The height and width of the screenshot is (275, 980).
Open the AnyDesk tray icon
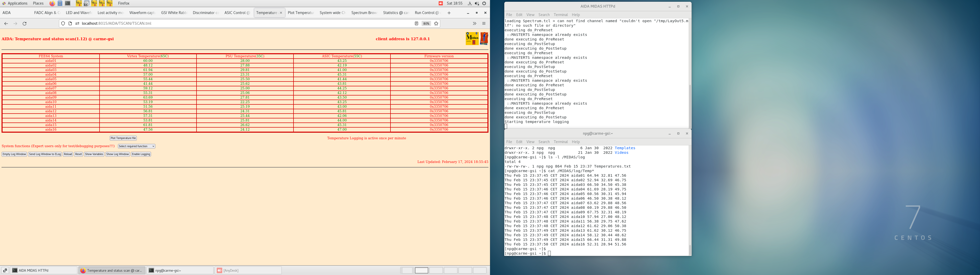(440, 3)
